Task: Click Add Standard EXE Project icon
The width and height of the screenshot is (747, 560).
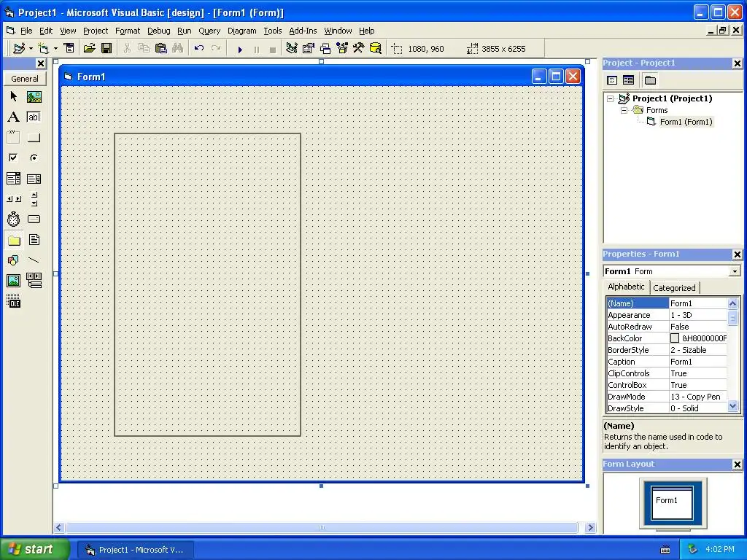Action: pos(19,49)
